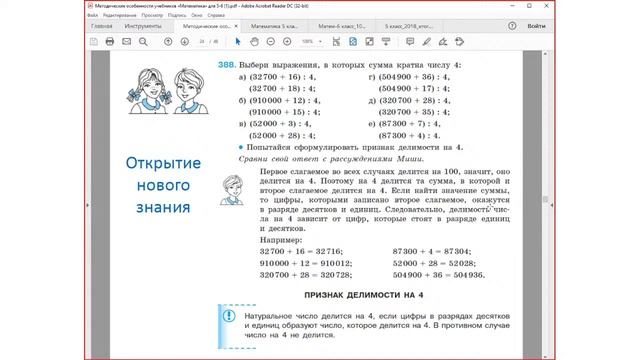Click the fit-to-width scrolling icon

click(x=336, y=42)
